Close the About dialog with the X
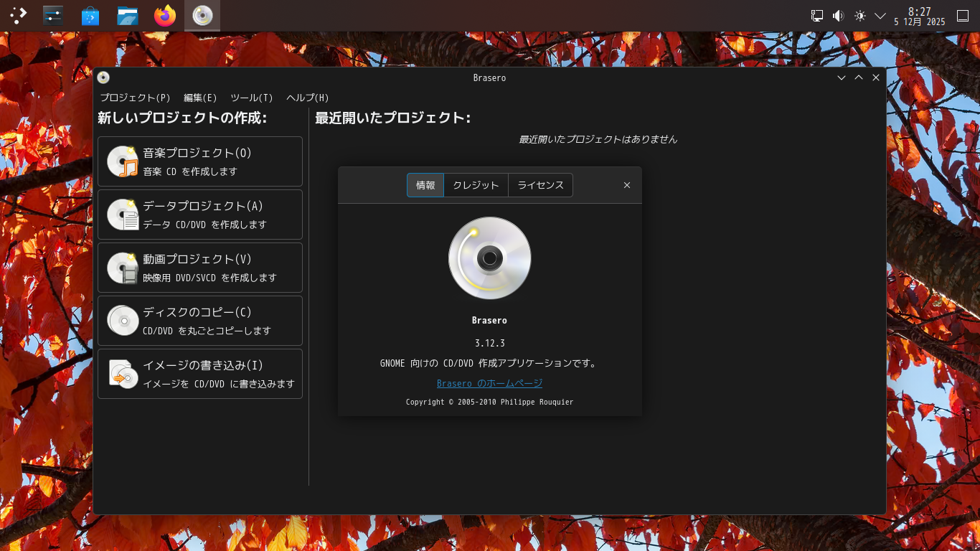This screenshot has width=980, height=551. (x=627, y=185)
